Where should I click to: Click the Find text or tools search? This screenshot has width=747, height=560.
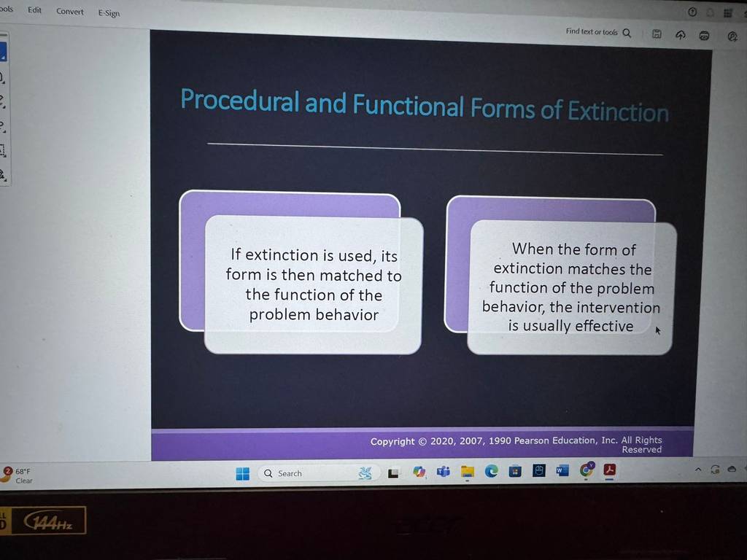pyautogui.click(x=598, y=32)
